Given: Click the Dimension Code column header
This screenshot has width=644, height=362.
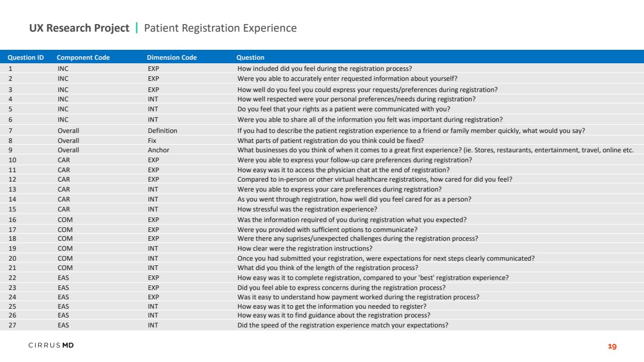Looking at the screenshot, I should pos(172,57).
